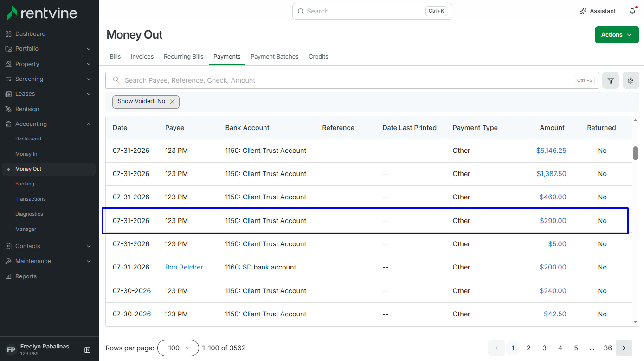Click the Leases document icon
Image resolution: width=644 pixels, height=361 pixels.
8,94
